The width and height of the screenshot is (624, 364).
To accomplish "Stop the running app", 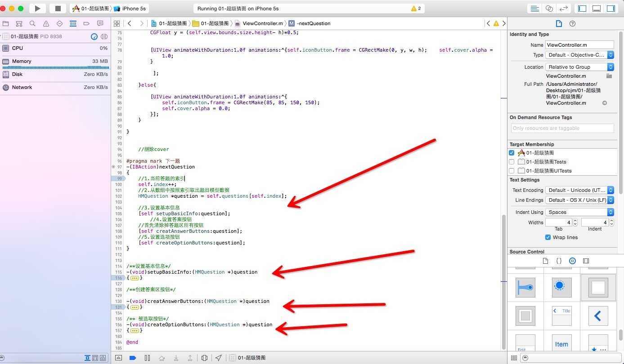I will [58, 9].
